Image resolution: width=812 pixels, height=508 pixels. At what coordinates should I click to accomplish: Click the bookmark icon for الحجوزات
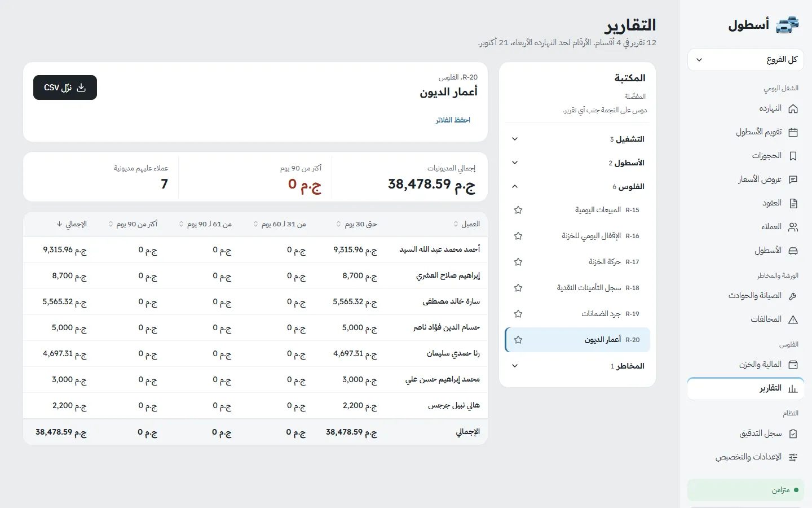pos(793,156)
